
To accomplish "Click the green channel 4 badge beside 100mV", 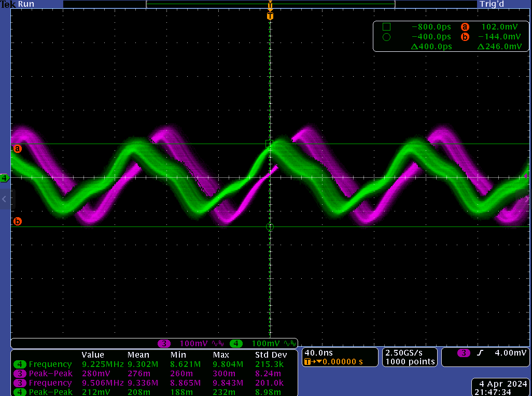I will point(236,344).
